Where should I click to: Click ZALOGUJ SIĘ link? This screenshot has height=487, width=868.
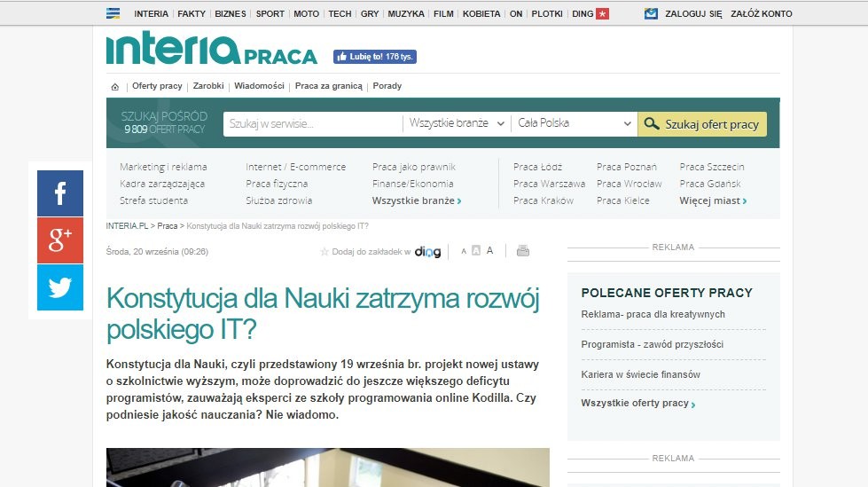click(x=693, y=14)
